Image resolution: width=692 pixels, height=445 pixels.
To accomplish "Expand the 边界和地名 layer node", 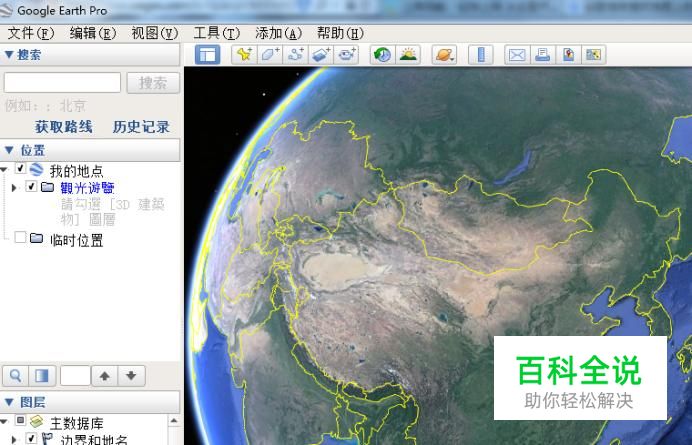I will 14,440.
